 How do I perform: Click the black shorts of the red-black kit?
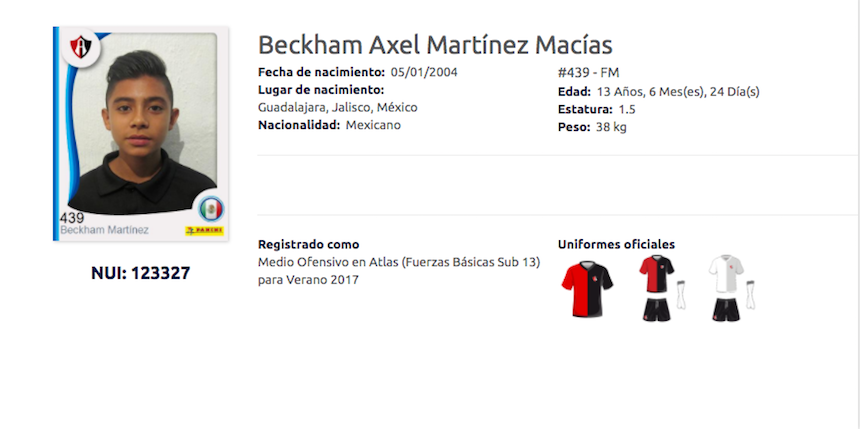point(656,309)
